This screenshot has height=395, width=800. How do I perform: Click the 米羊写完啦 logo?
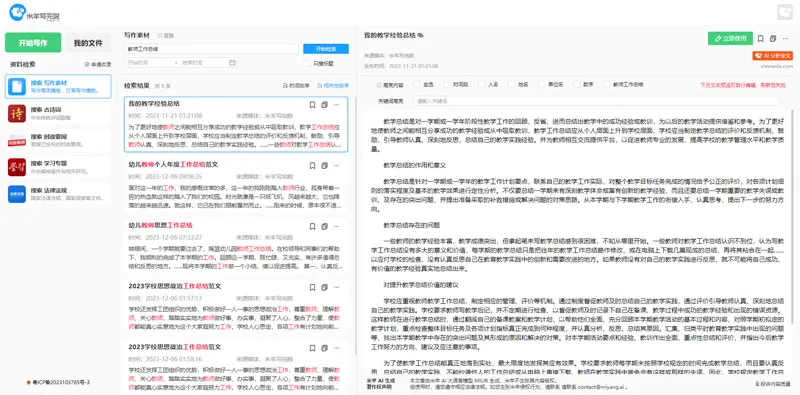(35, 12)
